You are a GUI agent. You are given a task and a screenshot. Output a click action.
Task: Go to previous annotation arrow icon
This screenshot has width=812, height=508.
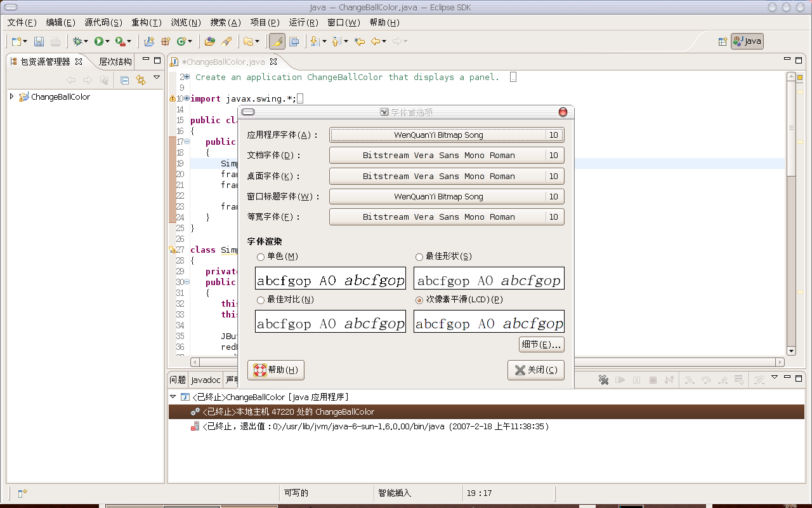point(336,41)
